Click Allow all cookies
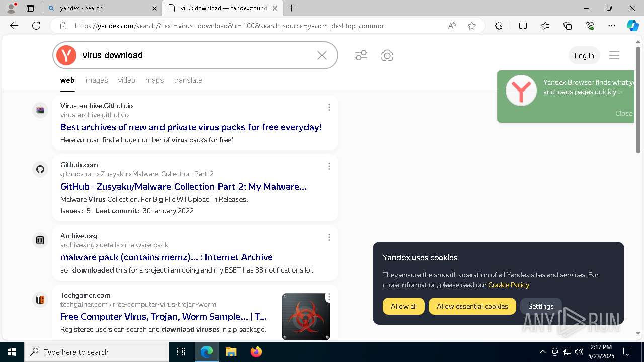Image resolution: width=644 pixels, height=362 pixels. (404, 306)
